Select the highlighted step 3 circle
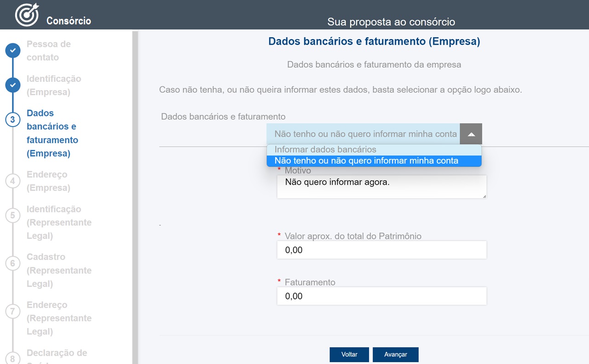This screenshot has width=589, height=364. click(13, 119)
